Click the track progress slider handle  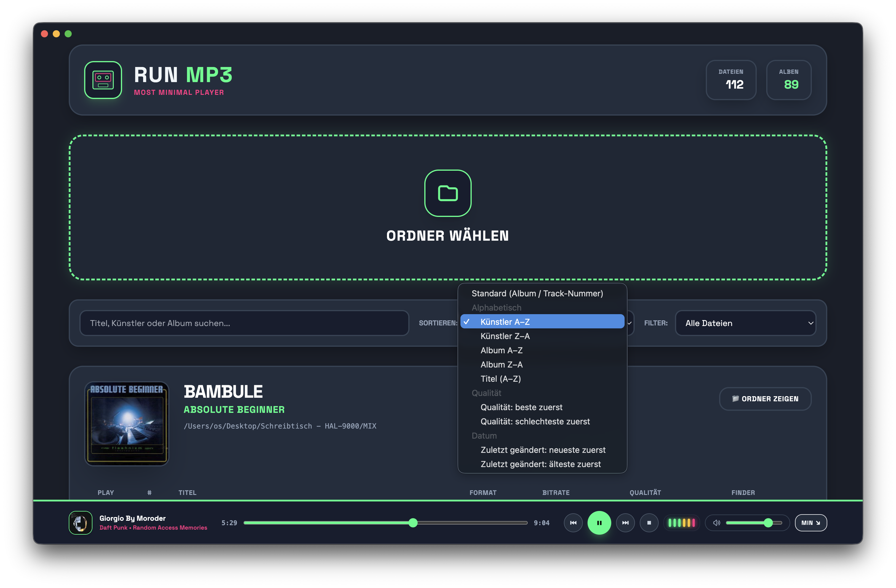coord(413,523)
